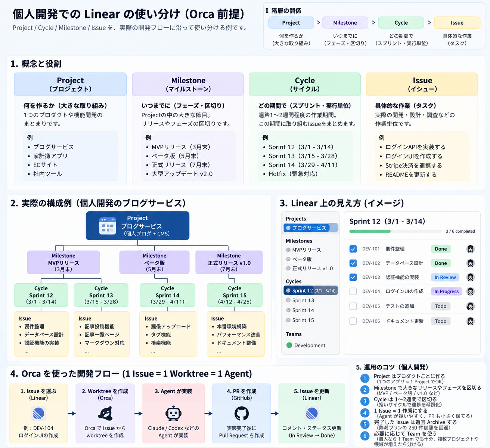The width and height of the screenshot is (490, 448).
Task: Click the Todo badge on DEV-105
Action: pos(441,306)
